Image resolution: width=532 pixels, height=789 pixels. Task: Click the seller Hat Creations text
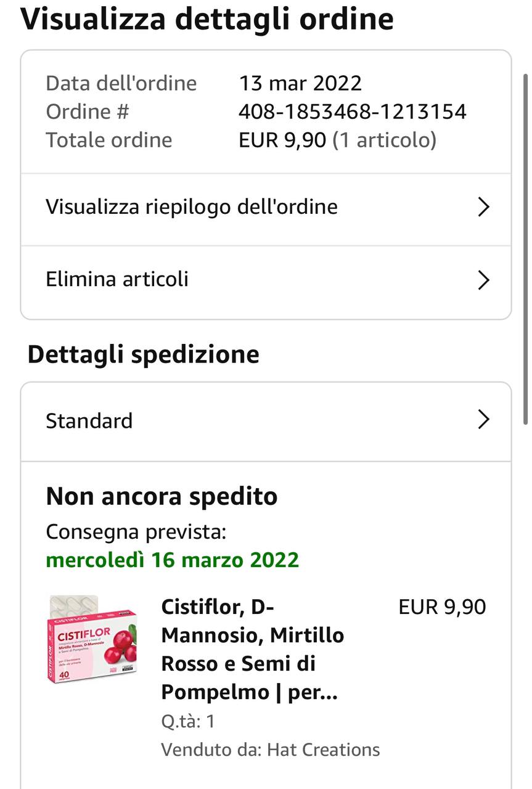point(271,750)
